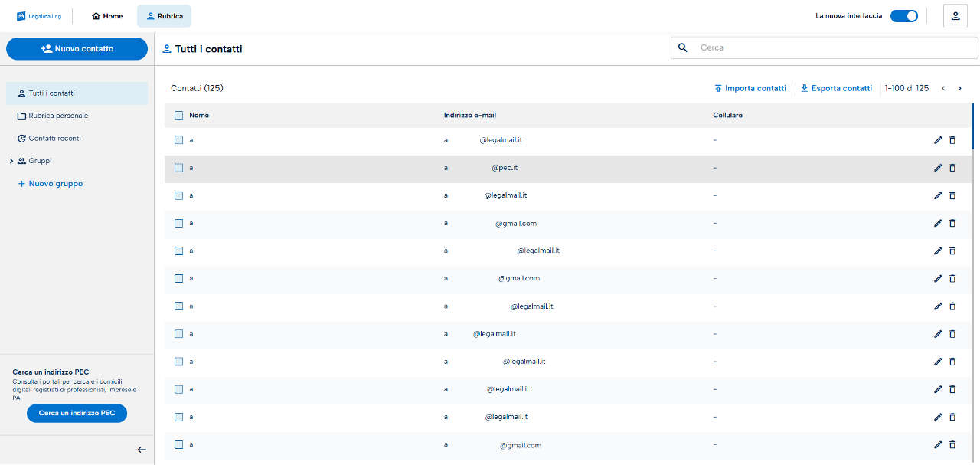Click the Tutti i contatti page heading
The image size is (980, 465).
(208, 49)
